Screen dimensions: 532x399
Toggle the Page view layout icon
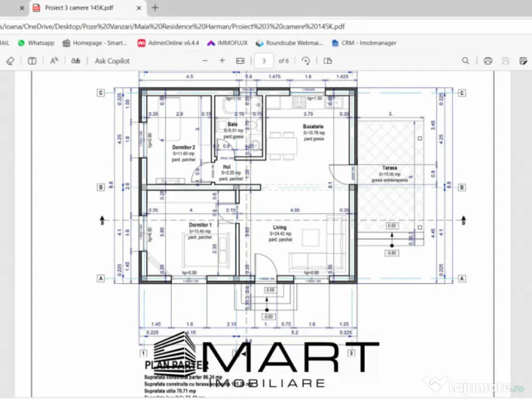[x=328, y=61]
